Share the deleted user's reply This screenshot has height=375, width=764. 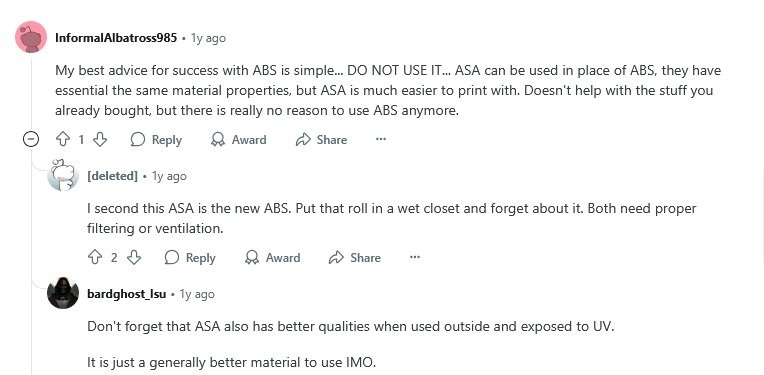pyautogui.click(x=355, y=258)
